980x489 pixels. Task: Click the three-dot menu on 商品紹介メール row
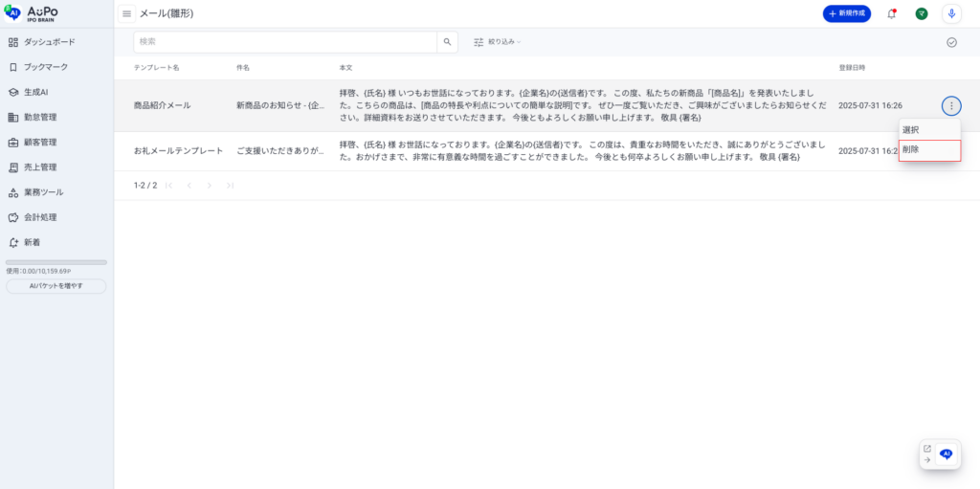pyautogui.click(x=950, y=105)
